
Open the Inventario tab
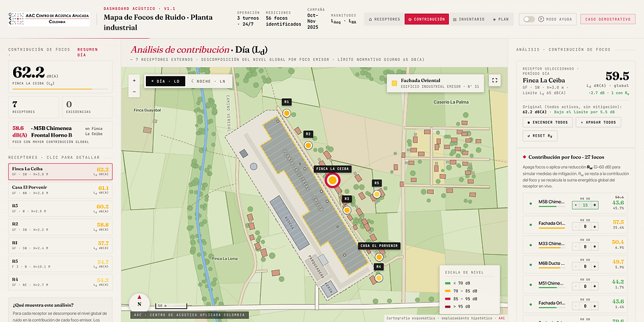pyautogui.click(x=469, y=19)
